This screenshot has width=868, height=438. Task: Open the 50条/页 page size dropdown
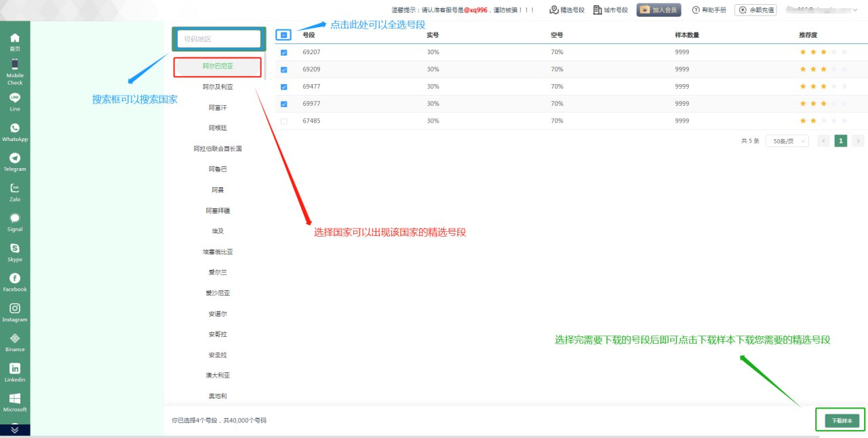787,140
